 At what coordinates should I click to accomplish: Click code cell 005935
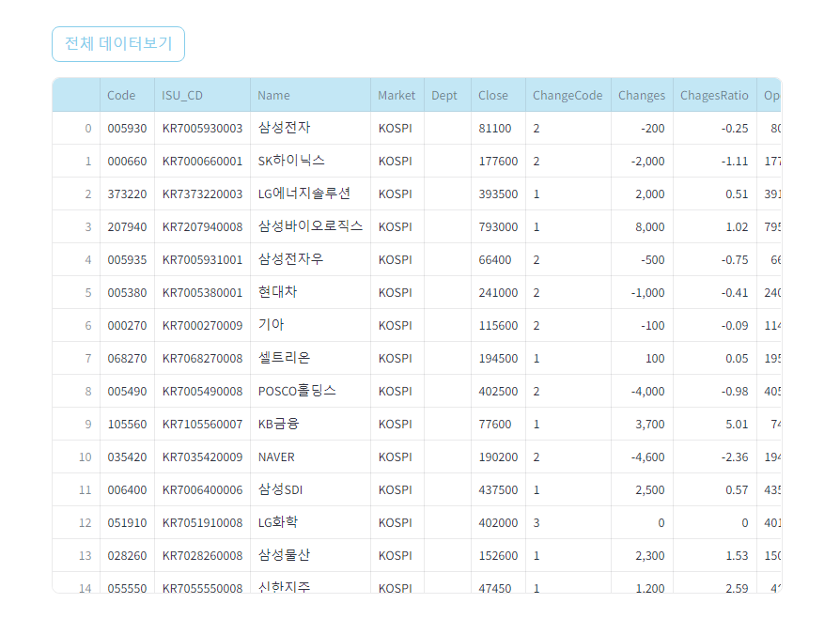tap(127, 259)
